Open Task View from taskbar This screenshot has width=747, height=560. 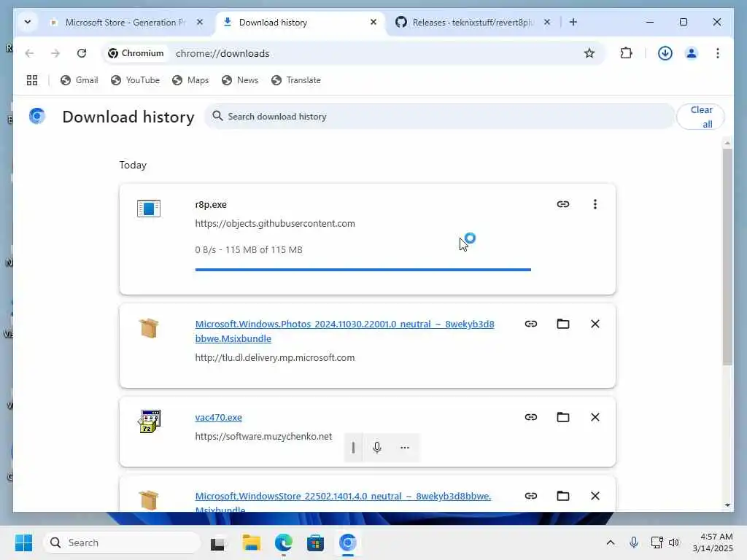coord(218,542)
